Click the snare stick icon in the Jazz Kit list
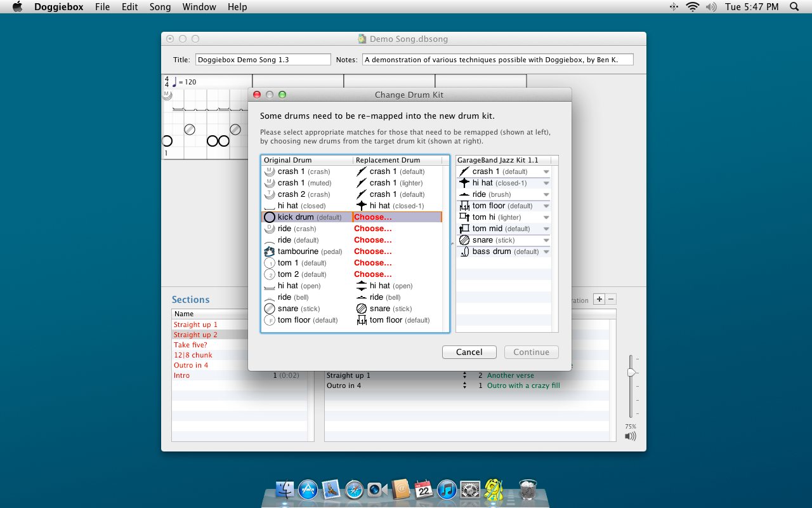812x508 pixels. pos(464,240)
